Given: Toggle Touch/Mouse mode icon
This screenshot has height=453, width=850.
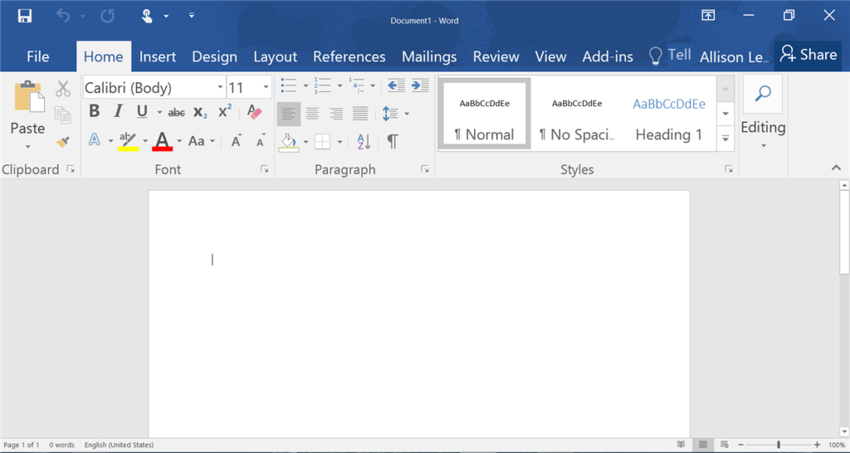Looking at the screenshot, I should coord(147,16).
